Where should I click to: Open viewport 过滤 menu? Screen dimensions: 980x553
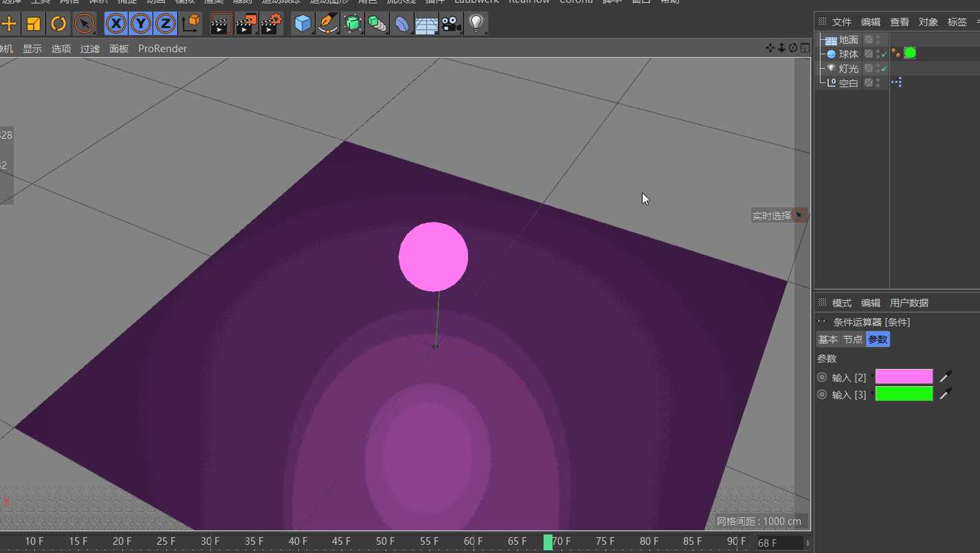(90, 49)
